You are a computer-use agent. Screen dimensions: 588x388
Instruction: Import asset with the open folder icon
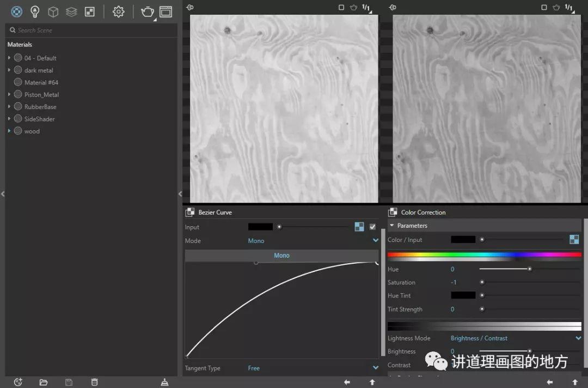click(x=44, y=383)
